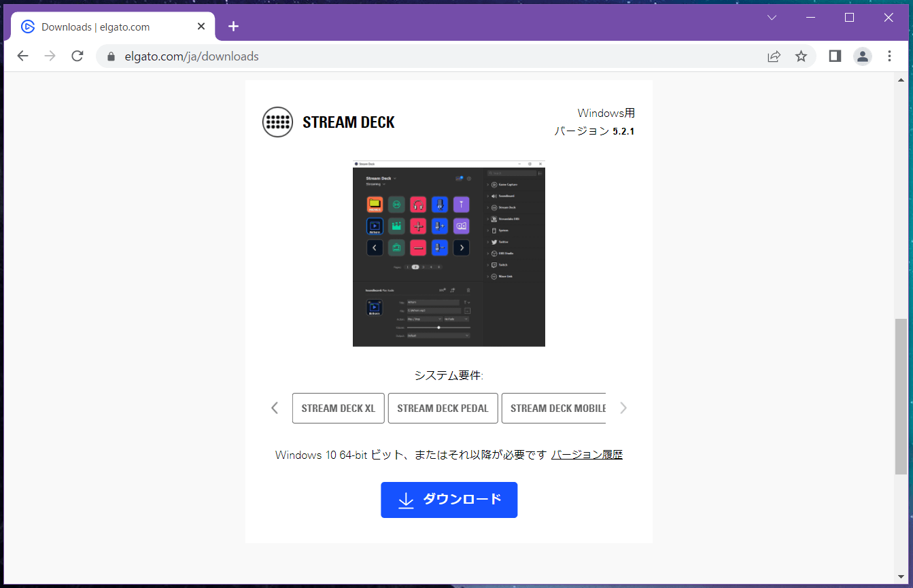Viewport: 913px width, 588px height.
Task: Bookmark this page with the star icon
Action: pyautogui.click(x=801, y=56)
